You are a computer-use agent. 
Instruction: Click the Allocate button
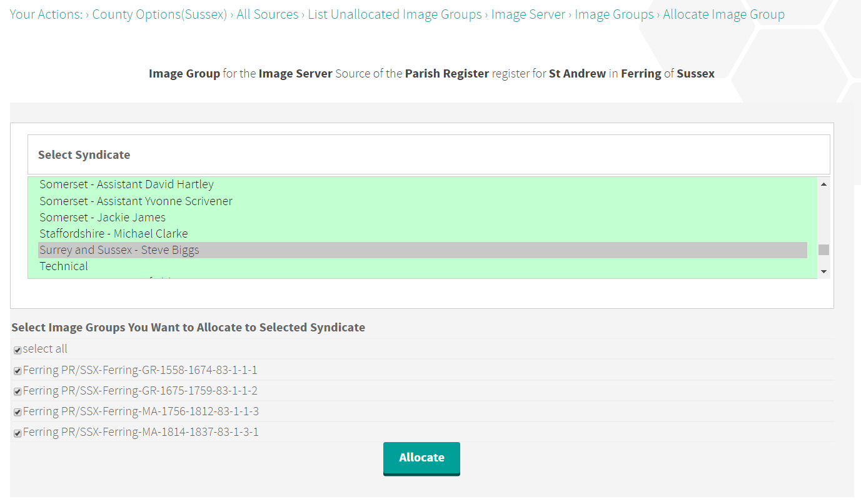[421, 458]
